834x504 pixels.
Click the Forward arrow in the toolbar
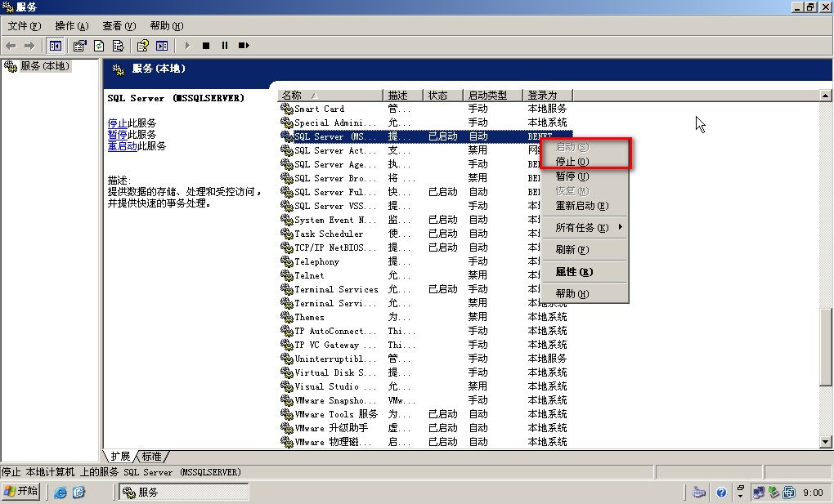pyautogui.click(x=29, y=46)
